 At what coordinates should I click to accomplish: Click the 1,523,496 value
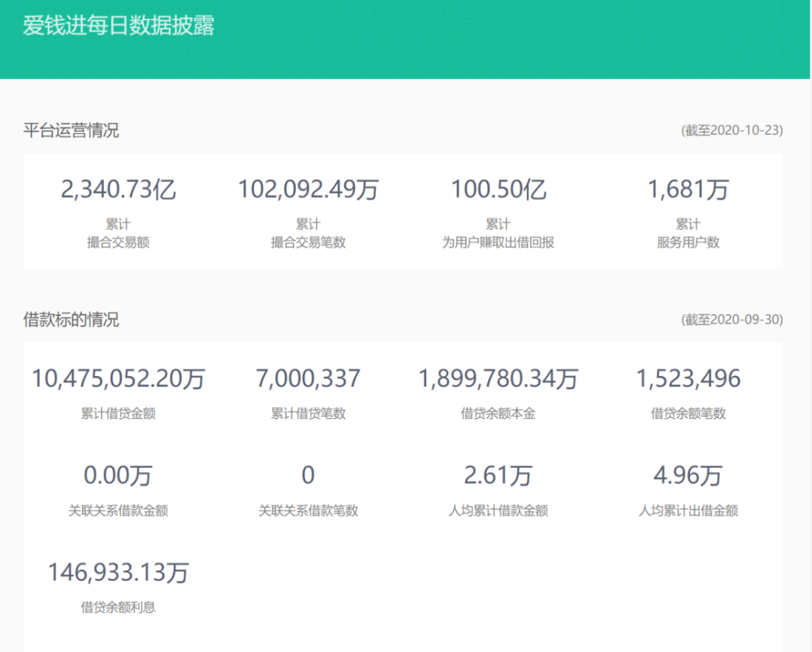[689, 378]
